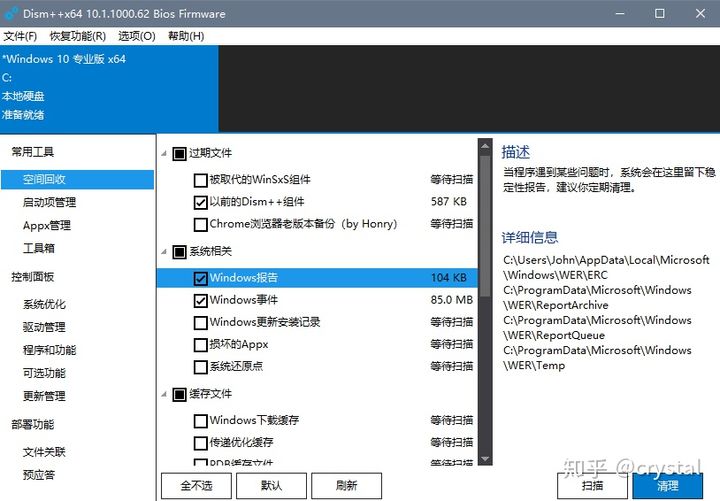
Task: Open Appx管理 in the sidebar
Action: 47,225
